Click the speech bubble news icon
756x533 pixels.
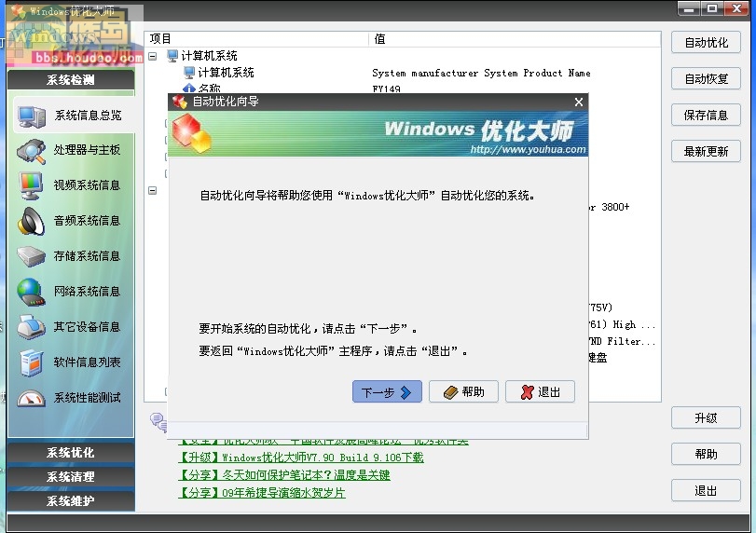(x=158, y=422)
